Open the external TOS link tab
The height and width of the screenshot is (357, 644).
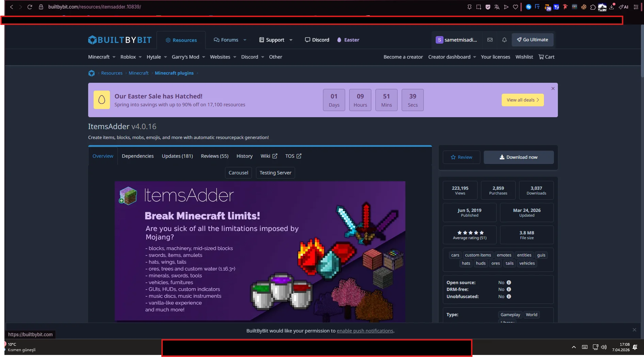tap(293, 156)
